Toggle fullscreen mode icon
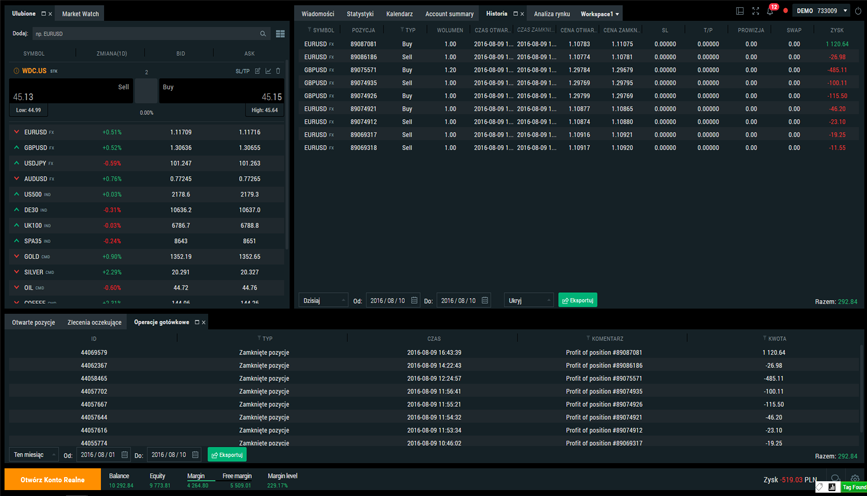This screenshot has height=496, width=867. (x=755, y=11)
